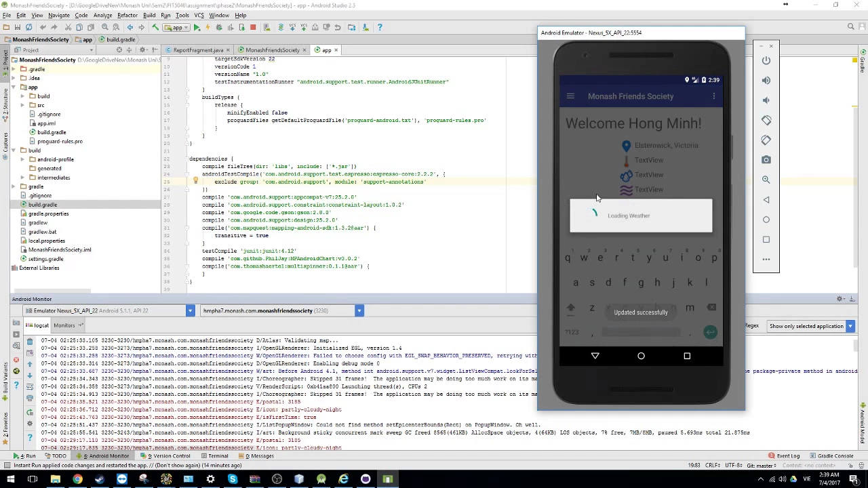Viewport: 868px width, 488px height.
Task: Open the Tools menu
Action: tap(182, 15)
